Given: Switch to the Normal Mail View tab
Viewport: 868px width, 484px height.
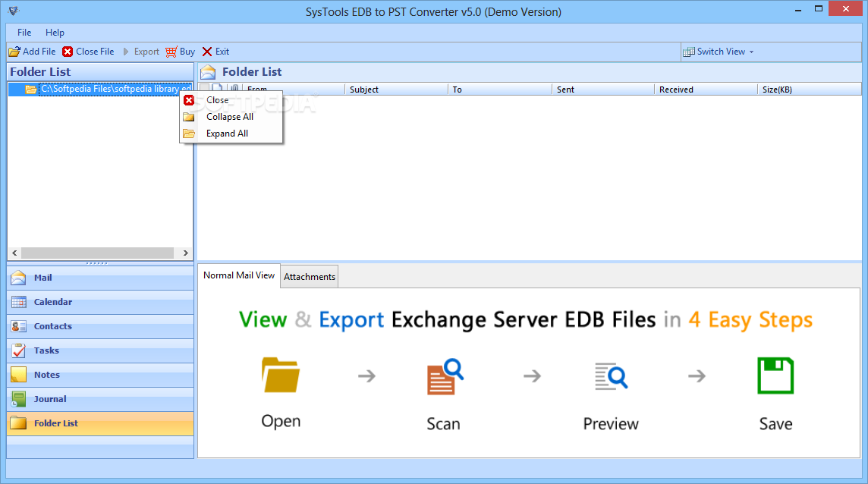Looking at the screenshot, I should tap(238, 275).
